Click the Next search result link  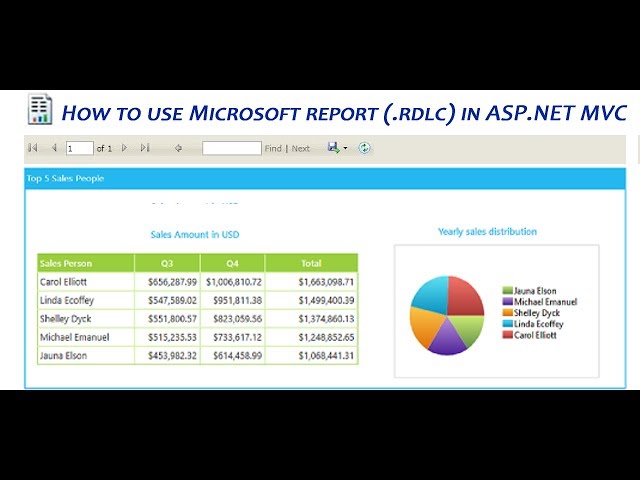300,149
